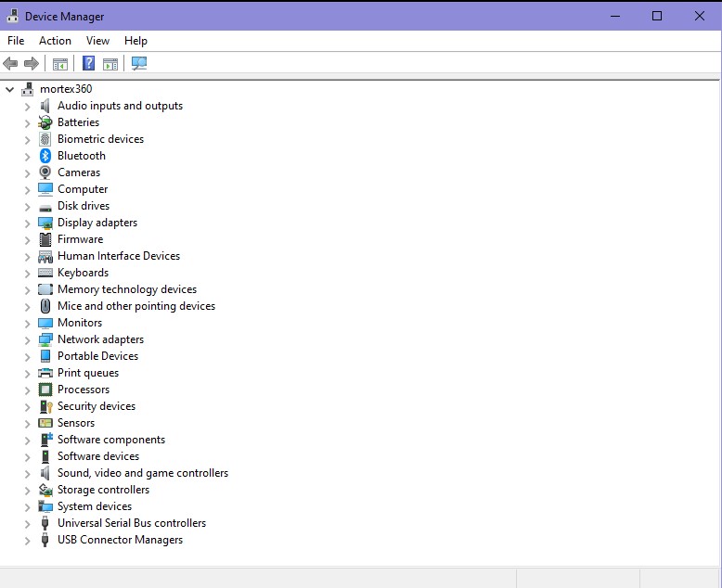Select Sound, video and game controllers

(142, 473)
